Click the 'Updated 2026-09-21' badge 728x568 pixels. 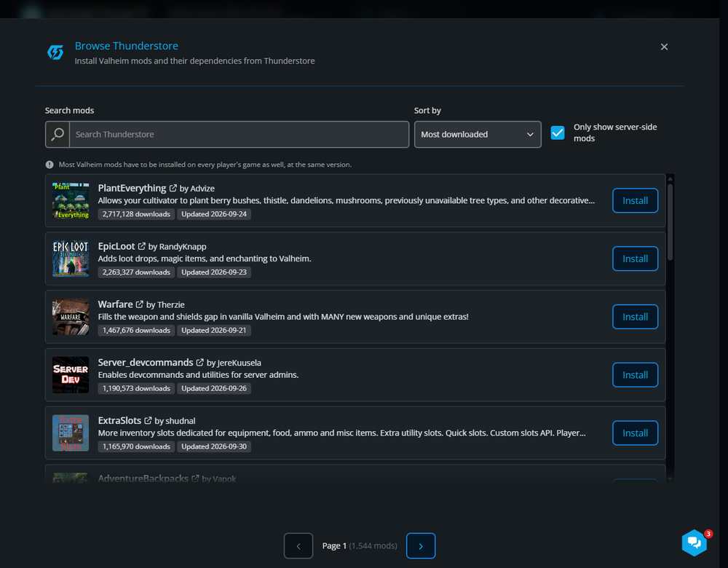(x=214, y=330)
